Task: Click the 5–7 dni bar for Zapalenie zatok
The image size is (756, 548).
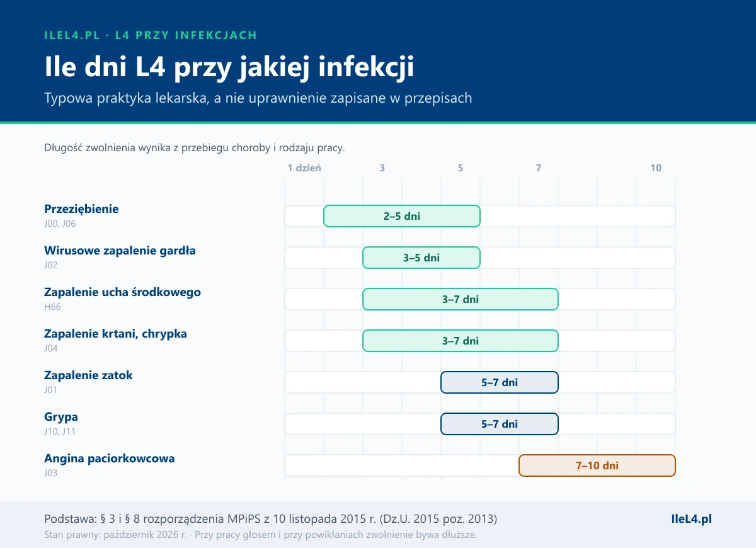Action: [x=500, y=382]
